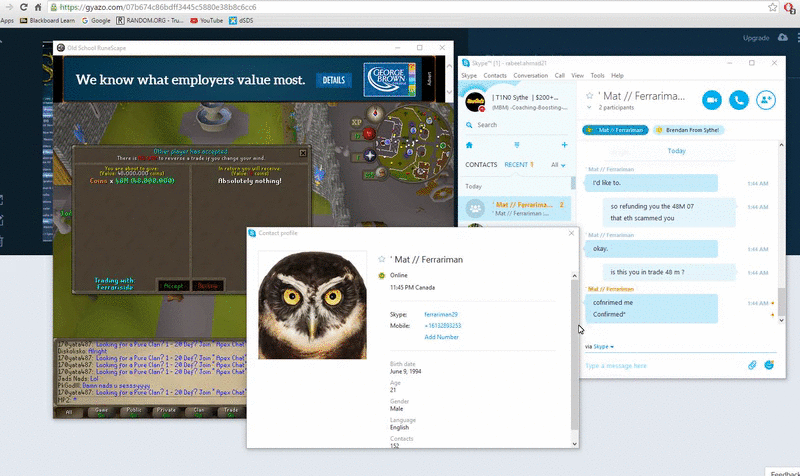Select the Mat // Ferrariman participant chip
The image size is (800, 476).
pyautogui.click(x=615, y=130)
